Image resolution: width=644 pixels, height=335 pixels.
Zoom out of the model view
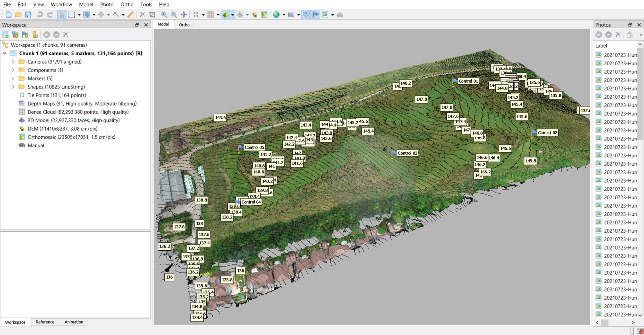174,15
